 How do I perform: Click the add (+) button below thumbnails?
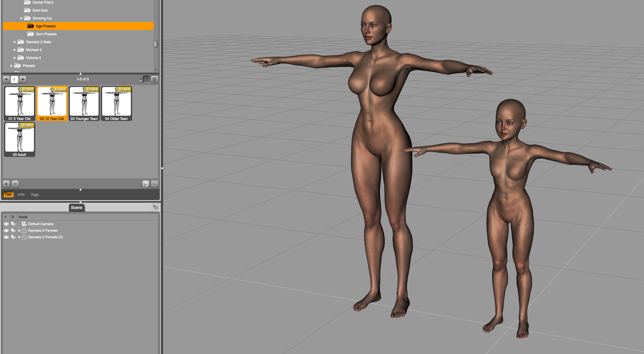click(6, 184)
